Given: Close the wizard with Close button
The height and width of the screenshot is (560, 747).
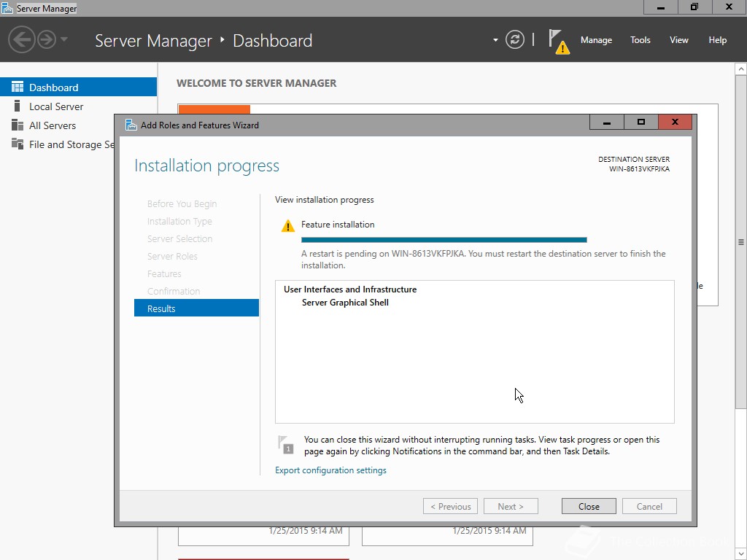Looking at the screenshot, I should 589,506.
